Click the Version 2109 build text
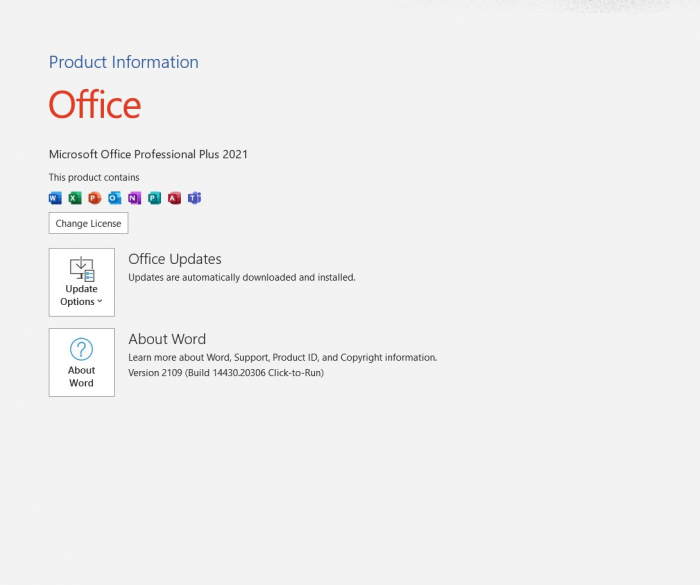The height and width of the screenshot is (585, 700). point(226,373)
